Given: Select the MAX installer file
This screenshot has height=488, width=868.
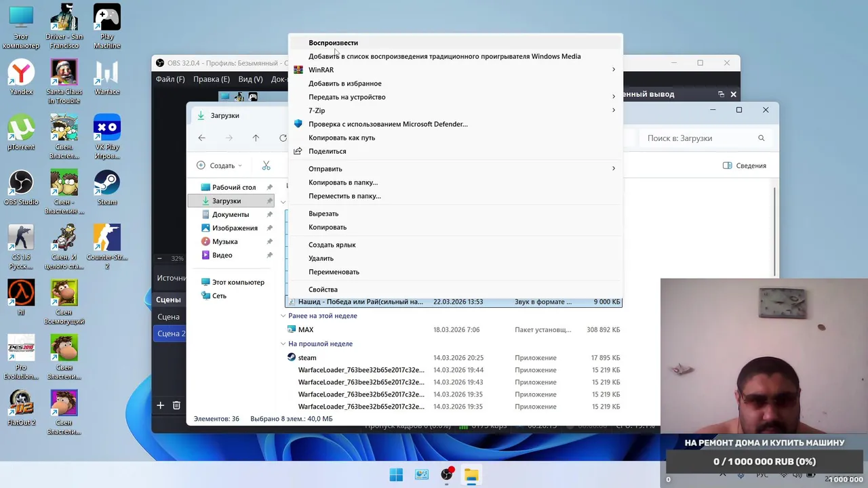Looking at the screenshot, I should tap(454, 329).
